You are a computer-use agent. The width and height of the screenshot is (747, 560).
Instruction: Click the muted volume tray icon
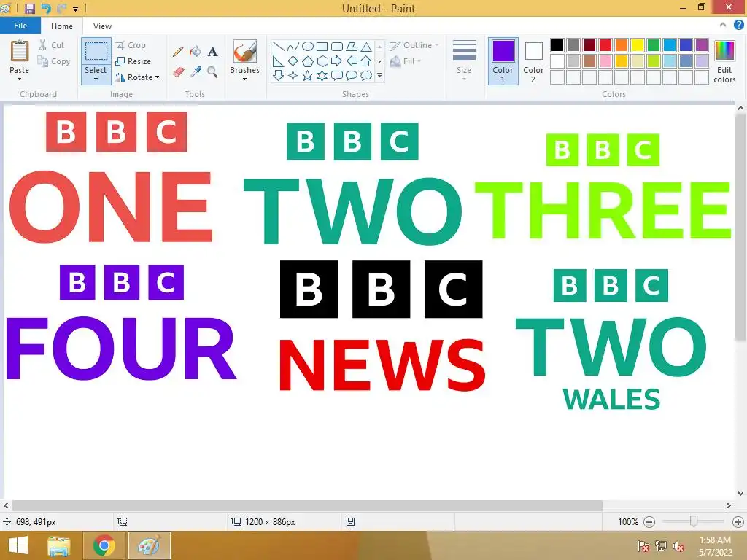(678, 546)
